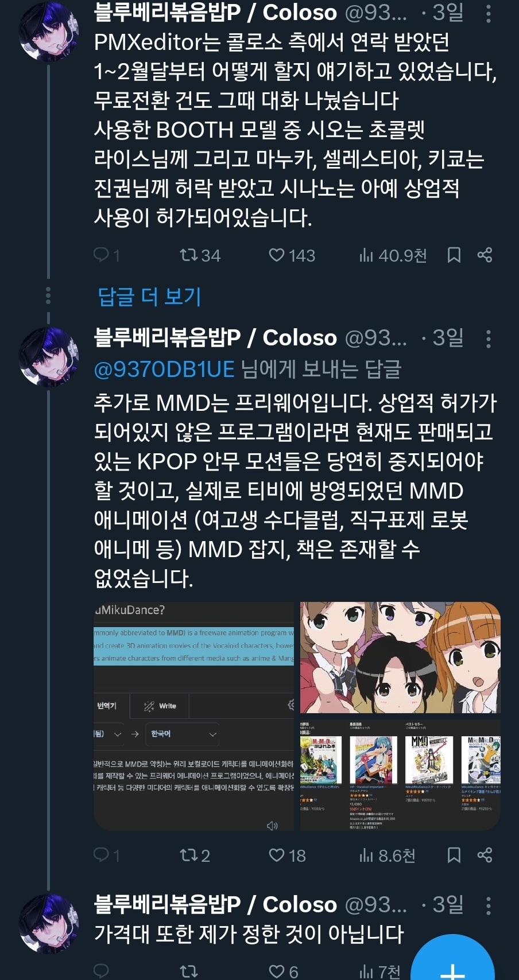Open the MikuDance translation screenshot image
Screen dimensions: 519x980
point(193,715)
